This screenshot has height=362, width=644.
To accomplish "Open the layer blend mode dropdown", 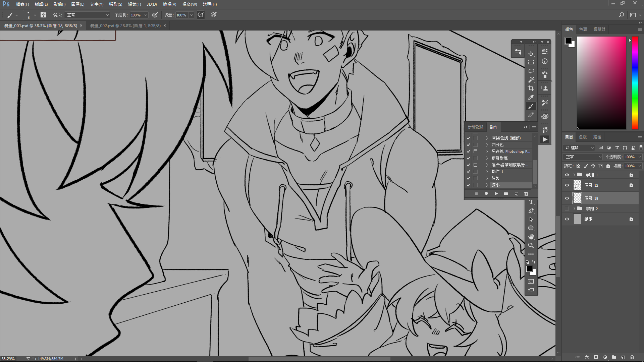I will point(583,157).
